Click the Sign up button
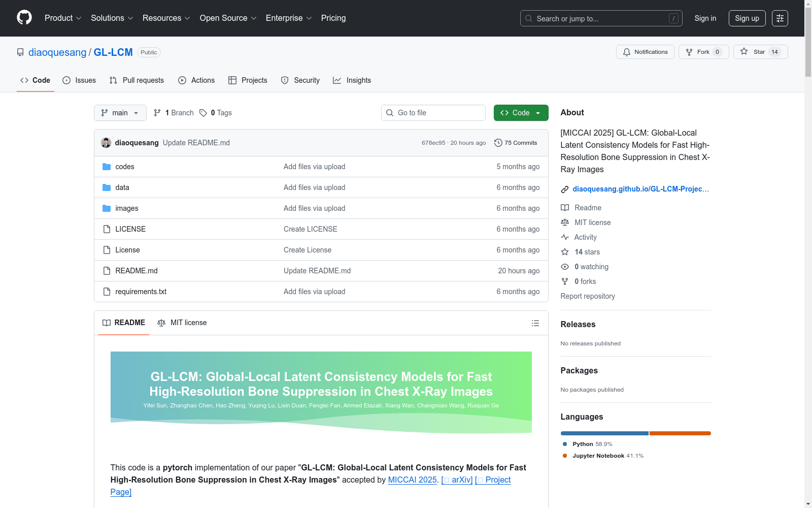Screen dimensions: 812x508 [x=747, y=18]
